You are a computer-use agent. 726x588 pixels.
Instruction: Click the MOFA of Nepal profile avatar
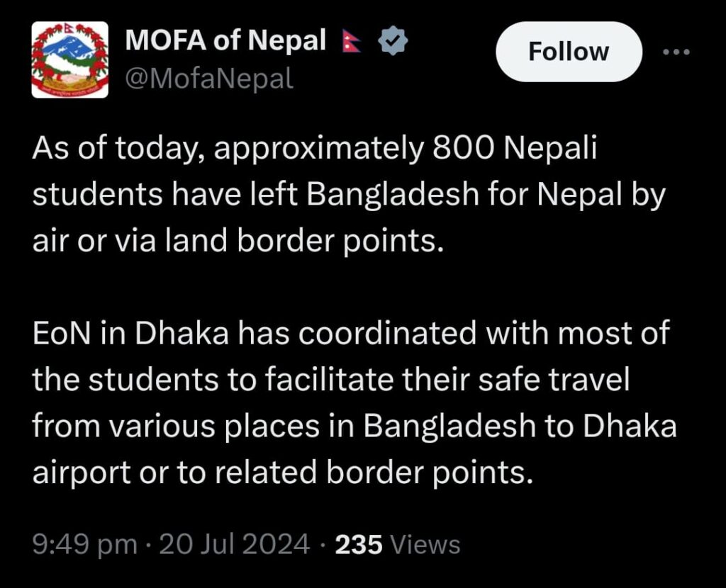coord(70,60)
